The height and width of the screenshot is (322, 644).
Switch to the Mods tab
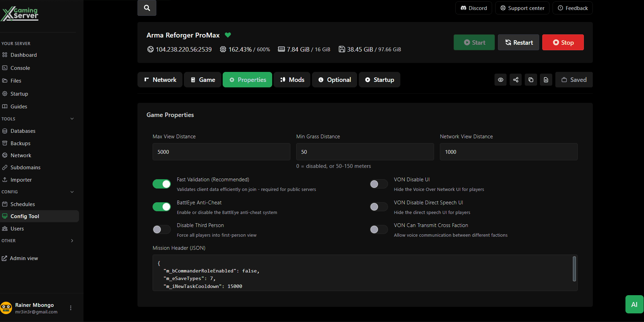tap(292, 79)
